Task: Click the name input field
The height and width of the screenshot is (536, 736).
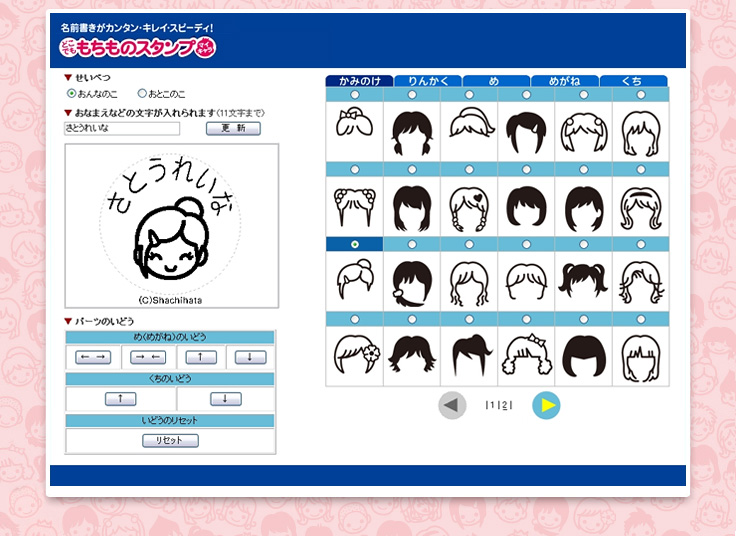Action: point(122,128)
